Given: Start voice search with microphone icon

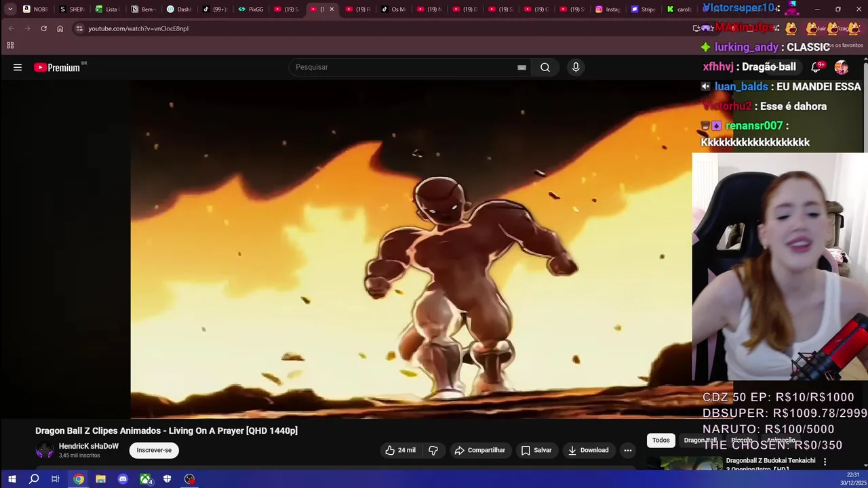Looking at the screenshot, I should [x=576, y=67].
